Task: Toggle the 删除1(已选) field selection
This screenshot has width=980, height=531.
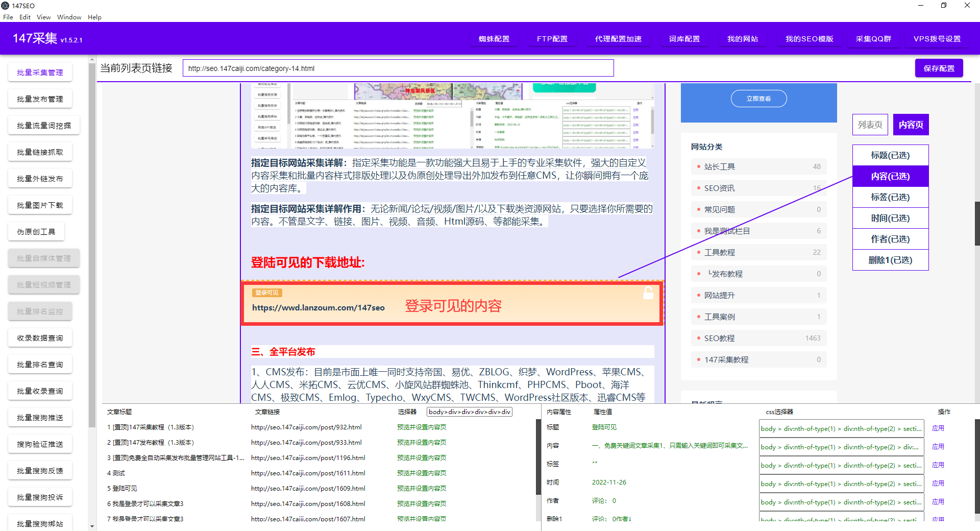Action: [x=890, y=260]
